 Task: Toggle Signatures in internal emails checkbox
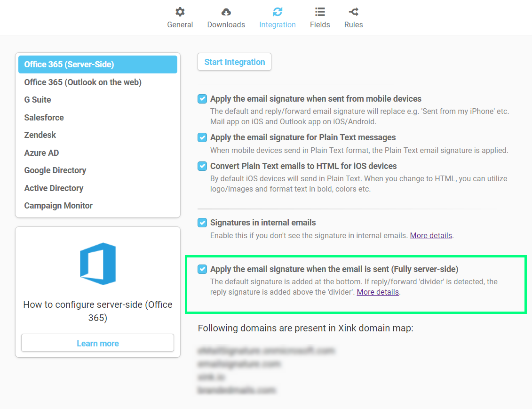(x=202, y=223)
